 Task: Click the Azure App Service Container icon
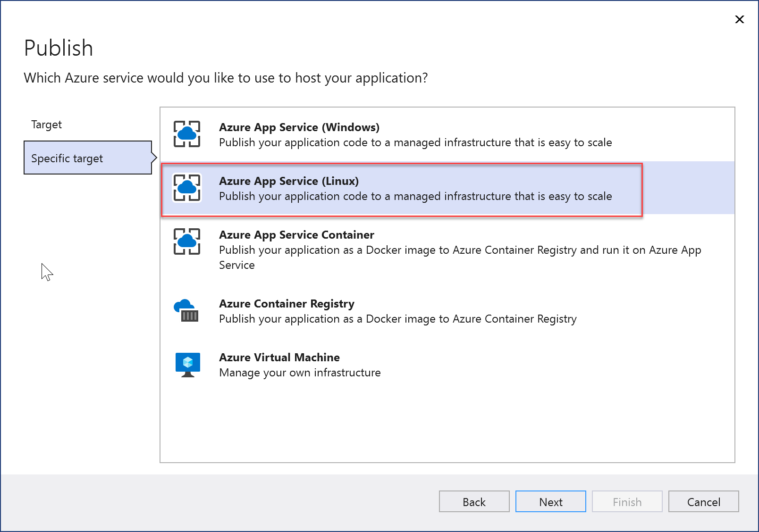click(187, 241)
